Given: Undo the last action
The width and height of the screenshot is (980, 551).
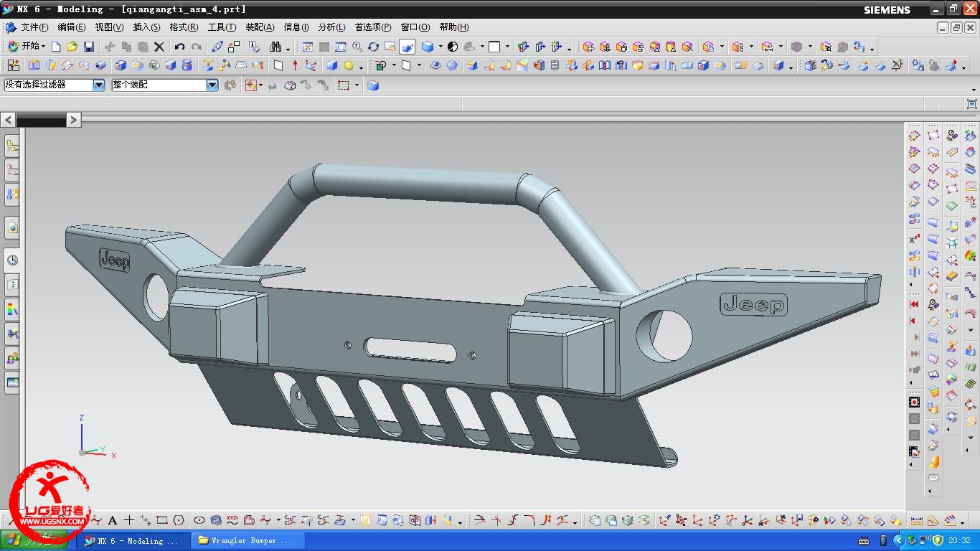Looking at the screenshot, I should click(179, 47).
